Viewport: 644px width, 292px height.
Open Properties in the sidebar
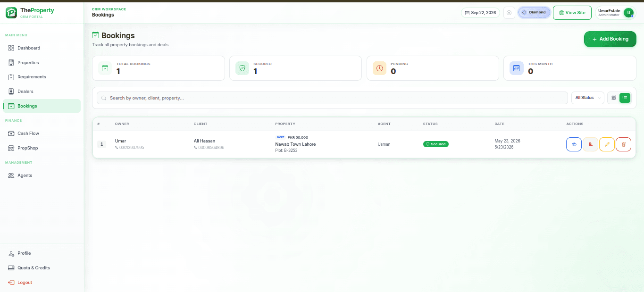(42, 63)
